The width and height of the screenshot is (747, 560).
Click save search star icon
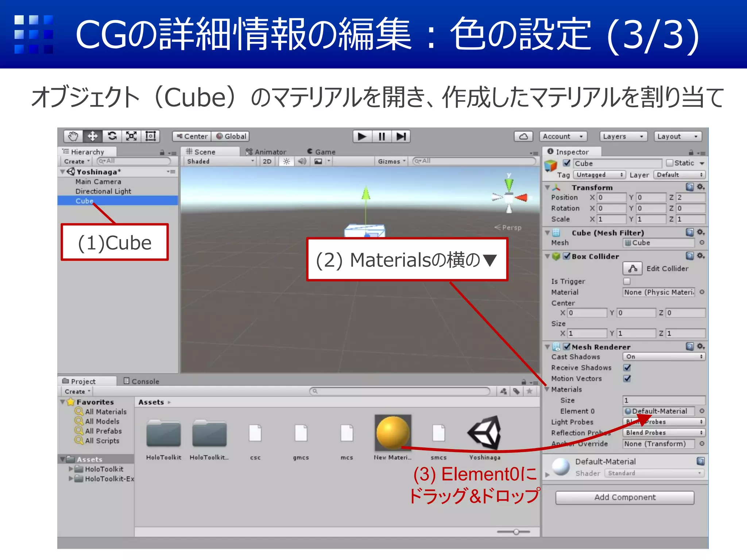click(530, 391)
